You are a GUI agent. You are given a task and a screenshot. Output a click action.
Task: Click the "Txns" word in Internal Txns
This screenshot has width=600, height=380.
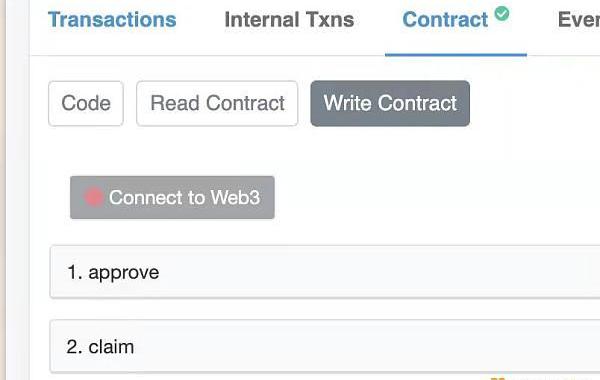pyautogui.click(x=330, y=20)
